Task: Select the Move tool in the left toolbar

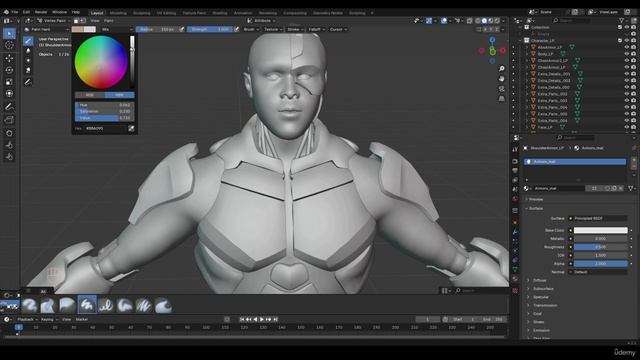Action: coord(9,58)
